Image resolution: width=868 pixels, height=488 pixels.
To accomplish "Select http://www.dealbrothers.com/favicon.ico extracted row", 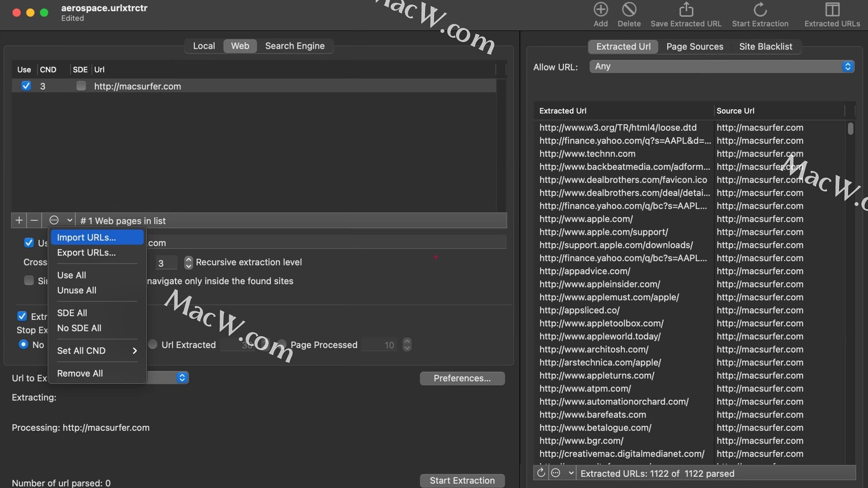I will 690,180.
